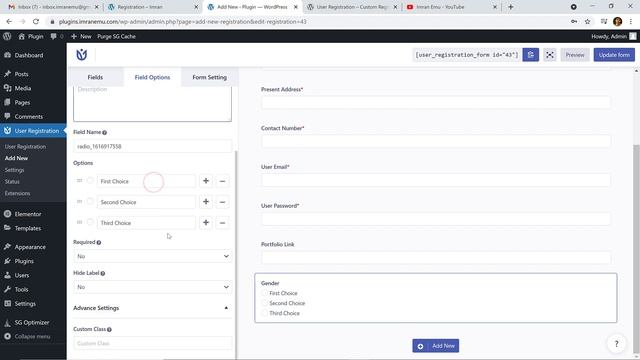This screenshot has width=640, height=360.
Task: Open Settings under User Registration submenu
Action: coord(14,170)
